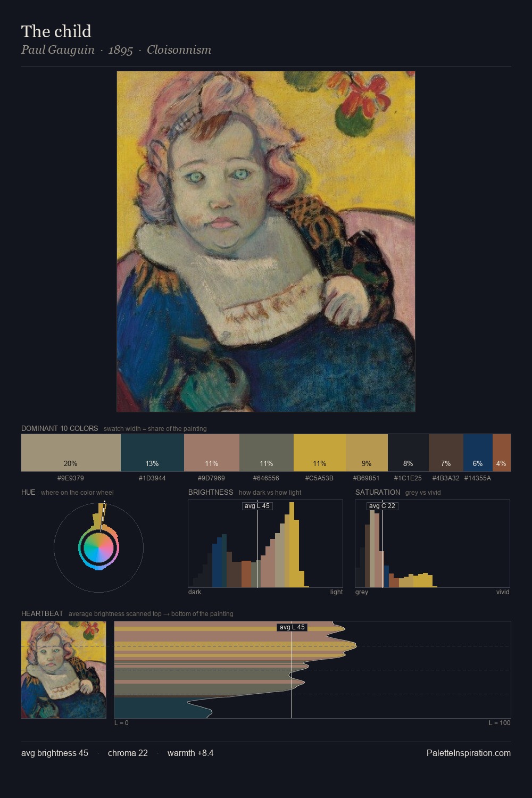Click the hex code #646556
Viewport: 532px width, 798px height.
[266, 478]
